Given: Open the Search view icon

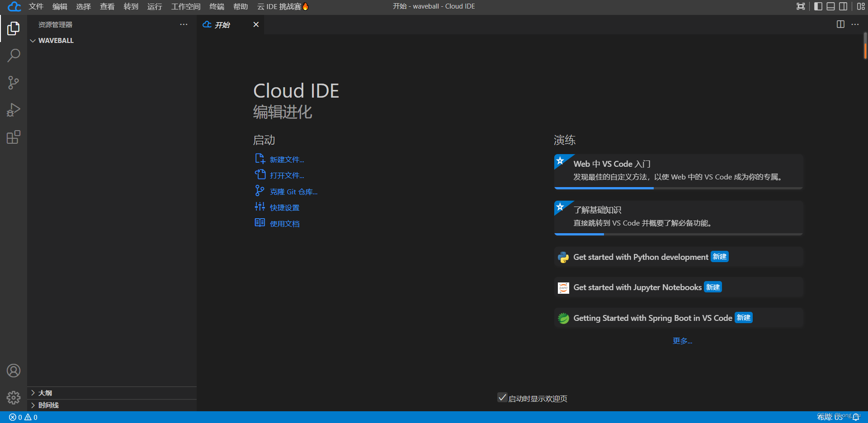Looking at the screenshot, I should coord(14,56).
